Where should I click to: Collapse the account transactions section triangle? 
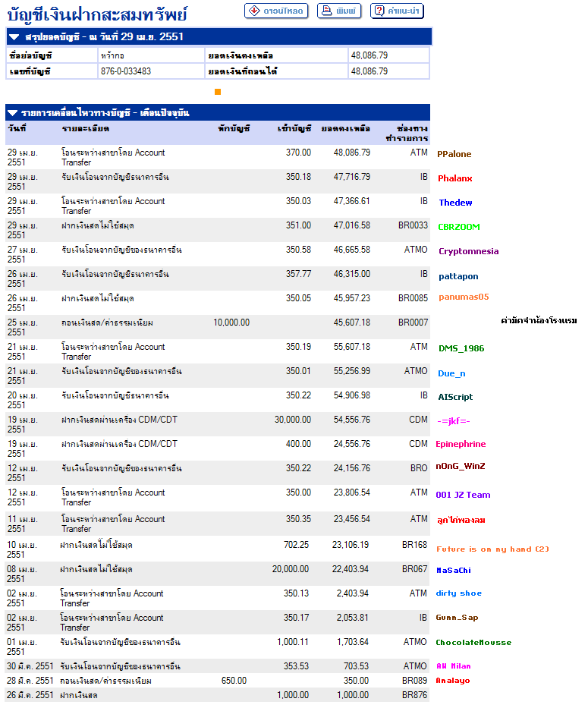pyautogui.click(x=13, y=113)
